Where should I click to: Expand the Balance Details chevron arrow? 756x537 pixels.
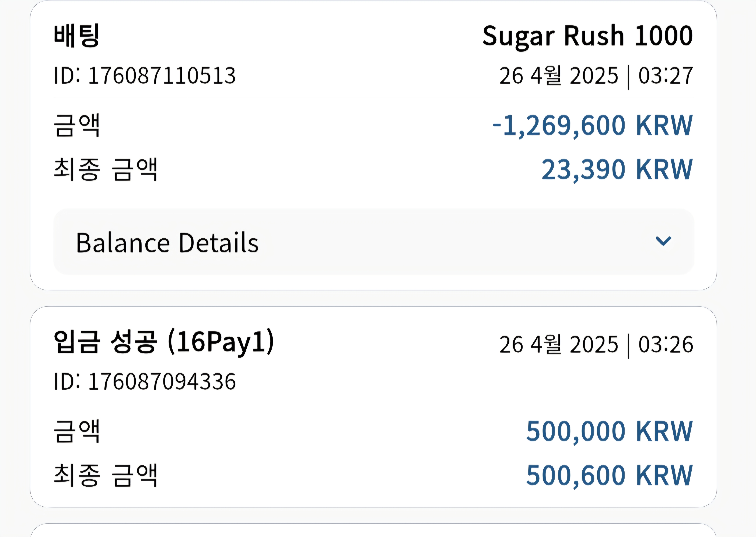663,241
